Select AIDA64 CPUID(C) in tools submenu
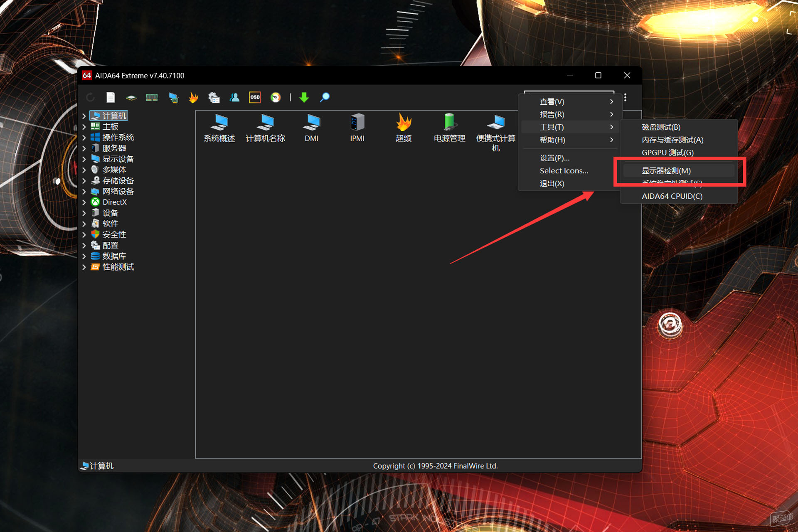Image resolution: width=798 pixels, height=532 pixels. pyautogui.click(x=679, y=196)
